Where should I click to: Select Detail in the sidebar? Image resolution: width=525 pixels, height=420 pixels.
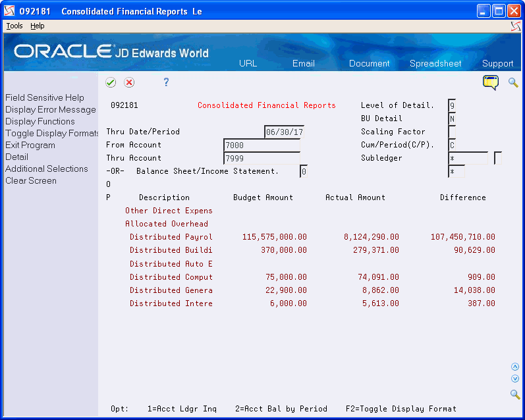coord(16,157)
